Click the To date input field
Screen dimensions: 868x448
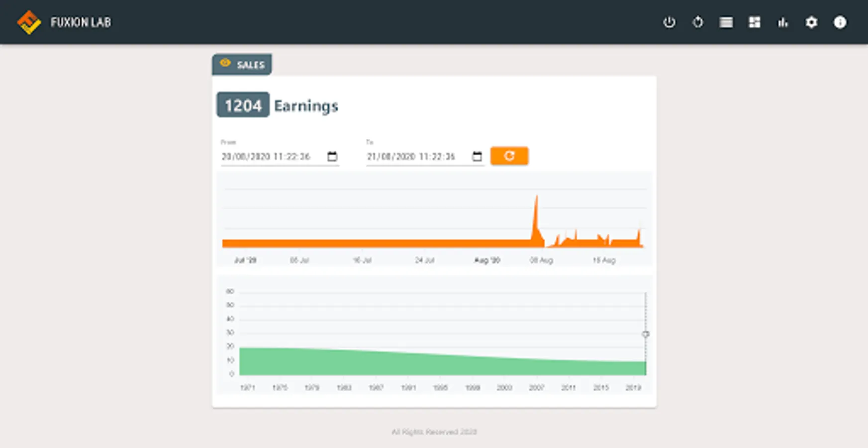point(425,156)
